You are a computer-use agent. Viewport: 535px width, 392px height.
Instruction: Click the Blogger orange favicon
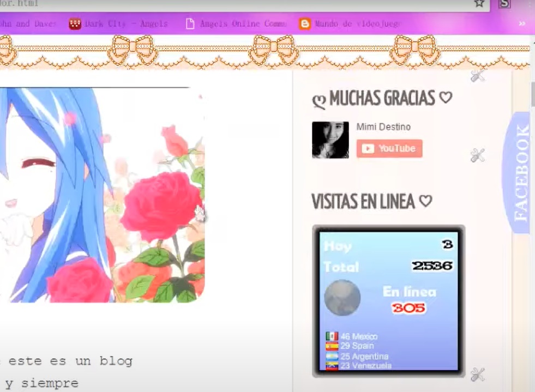point(305,23)
